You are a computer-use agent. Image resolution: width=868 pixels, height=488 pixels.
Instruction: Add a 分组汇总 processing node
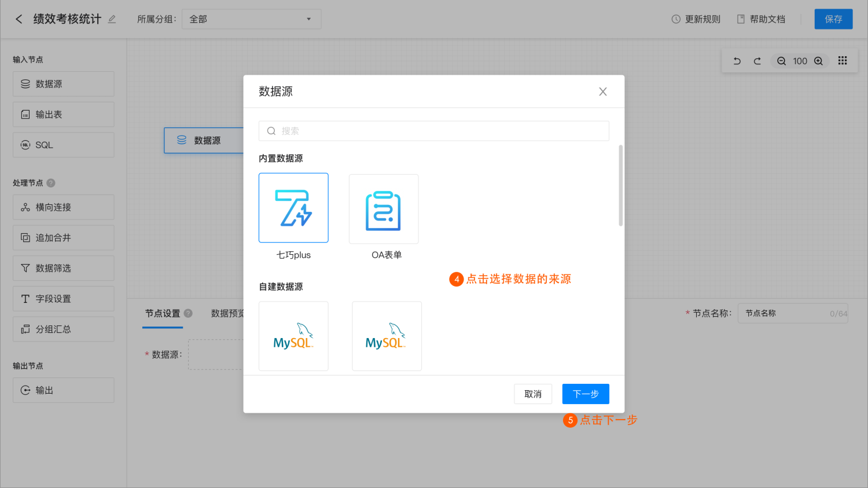tap(64, 329)
